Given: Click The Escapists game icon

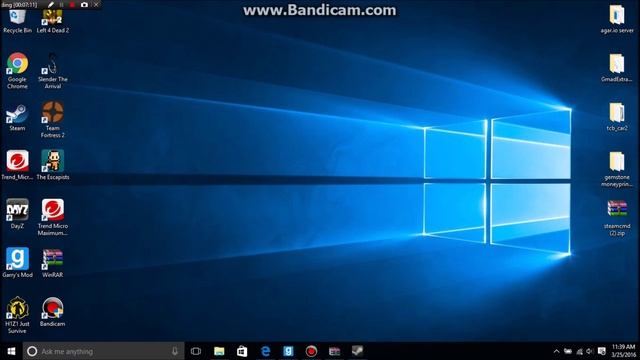Looking at the screenshot, I should [53, 165].
